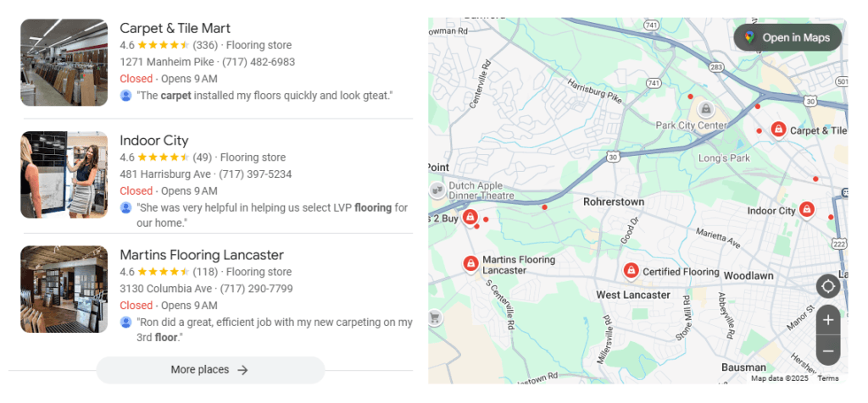Click the 2 Buy store map pin
The height and width of the screenshot is (403, 868).
click(470, 217)
